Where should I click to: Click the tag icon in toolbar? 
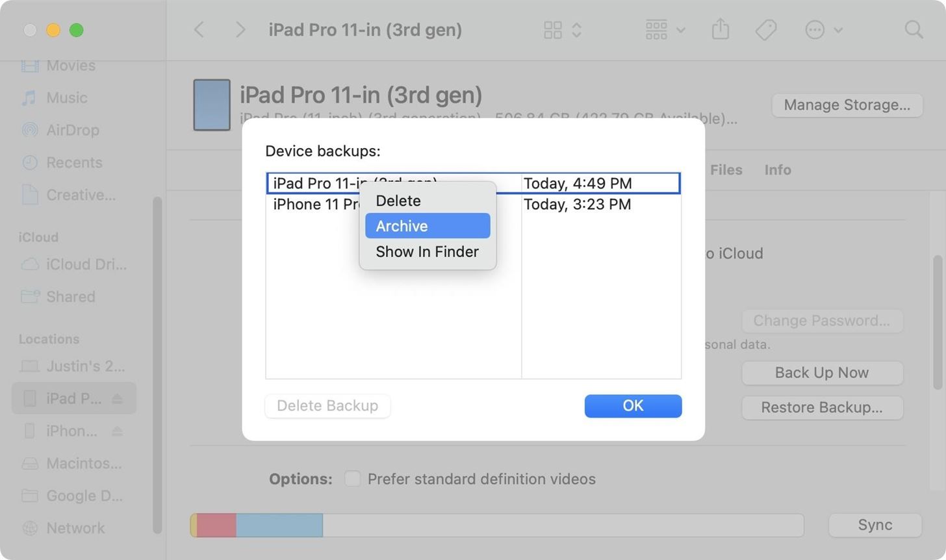766,29
